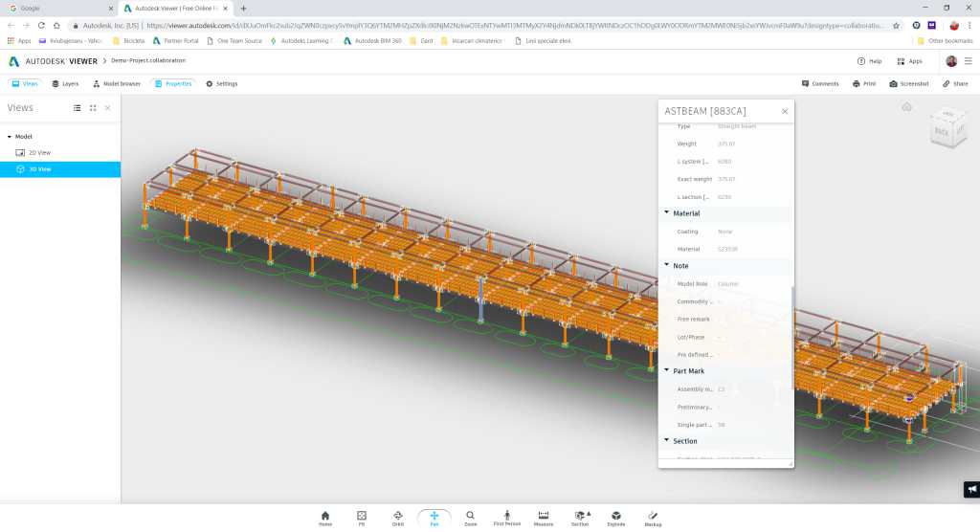
Task: Activate the Orbit tool
Action: [397, 519]
